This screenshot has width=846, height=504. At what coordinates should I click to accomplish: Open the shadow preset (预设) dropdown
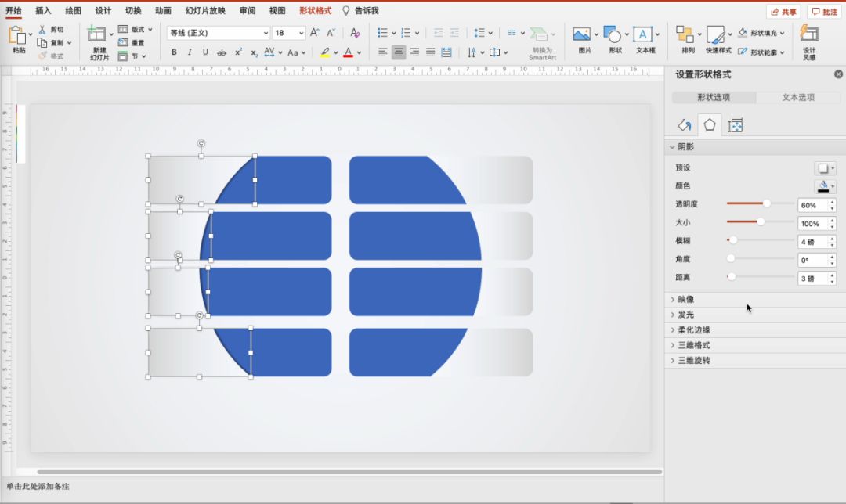click(825, 168)
